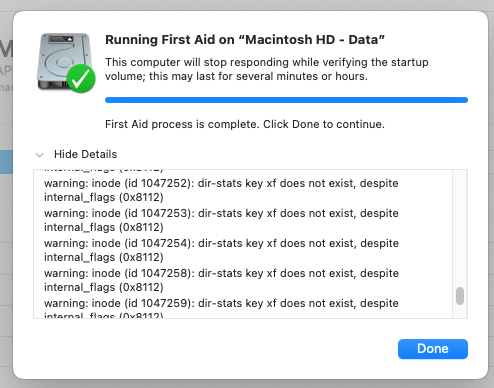This screenshot has height=388, width=494.
Task: Click the green checkmark badge
Action: coord(81,79)
